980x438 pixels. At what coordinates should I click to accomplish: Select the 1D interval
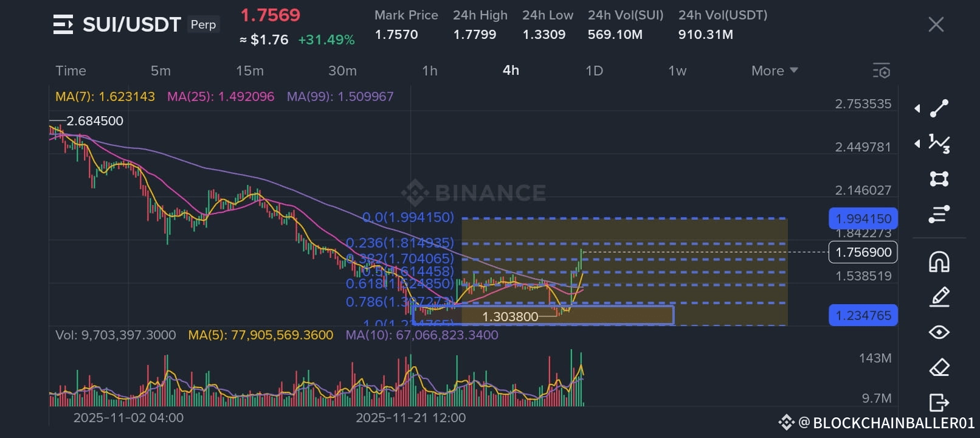click(594, 71)
